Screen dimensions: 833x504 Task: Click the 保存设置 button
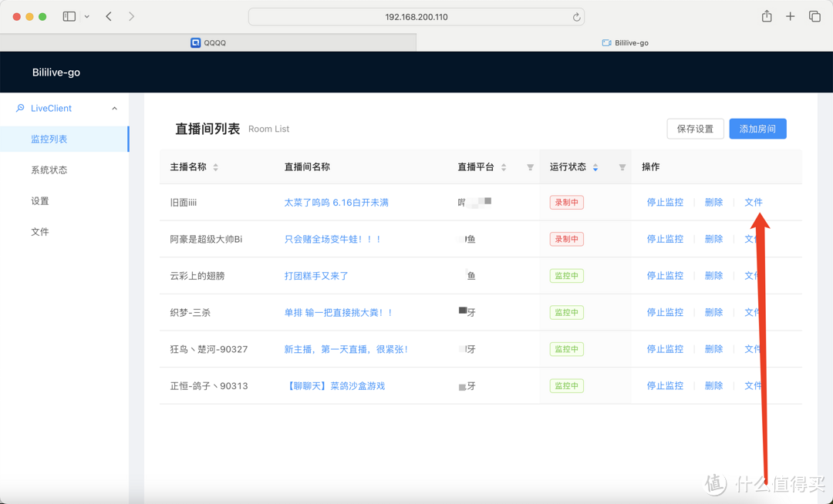[x=695, y=129]
